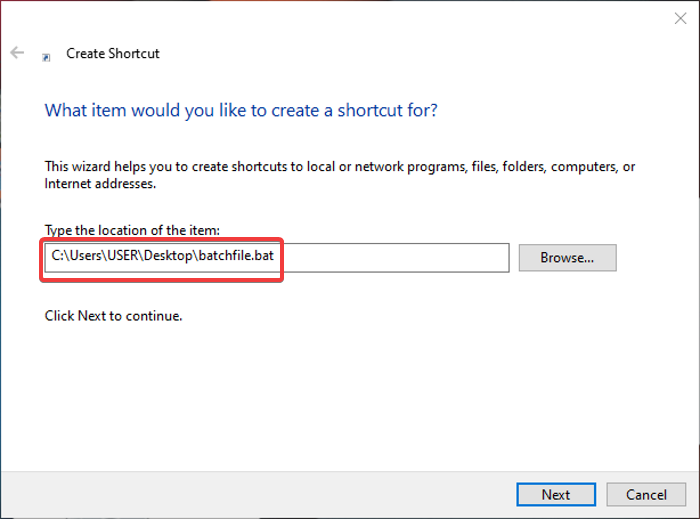Cancel the shortcut wizard
Screen dimensions: 700x519
point(646,494)
